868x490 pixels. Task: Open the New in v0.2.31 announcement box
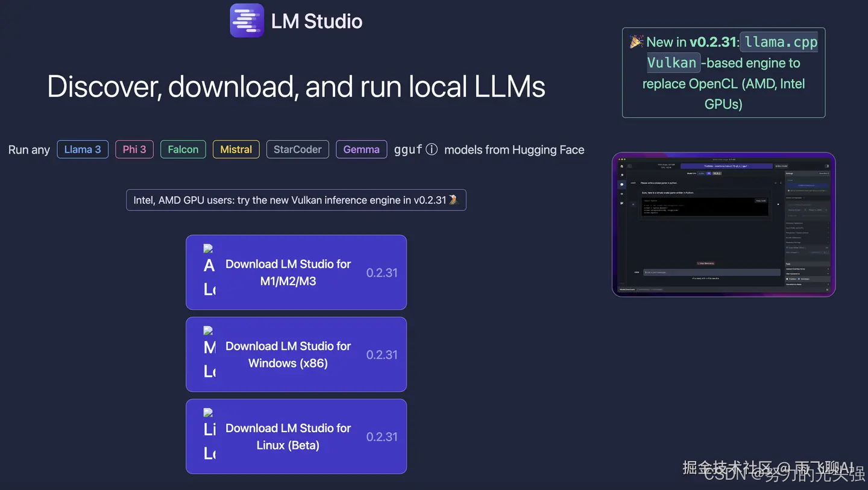coord(723,72)
